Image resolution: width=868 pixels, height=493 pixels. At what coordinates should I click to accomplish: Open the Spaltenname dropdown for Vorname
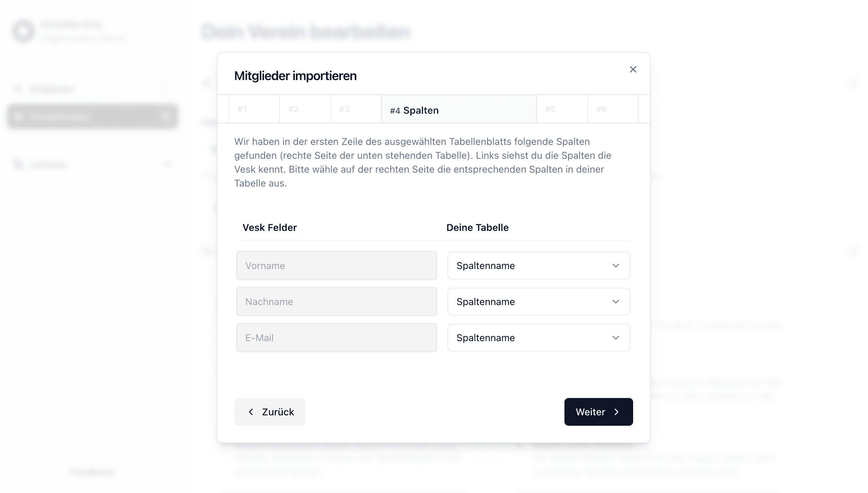pyautogui.click(x=538, y=266)
